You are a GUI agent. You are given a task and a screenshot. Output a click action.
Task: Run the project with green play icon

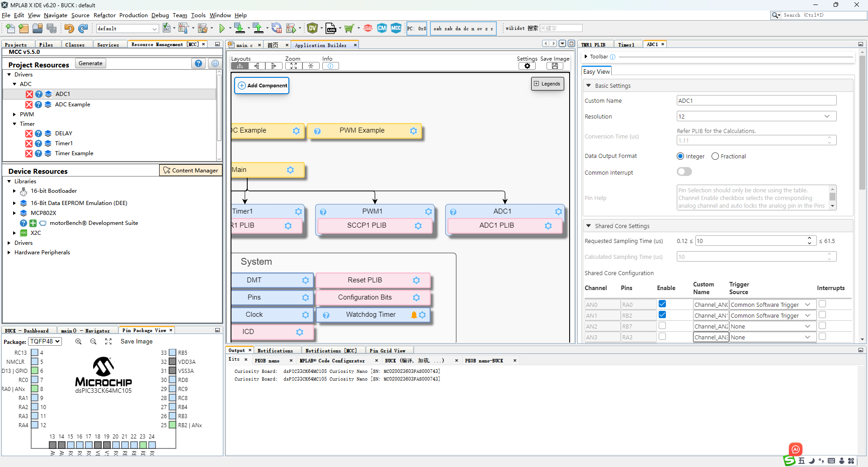222,29
